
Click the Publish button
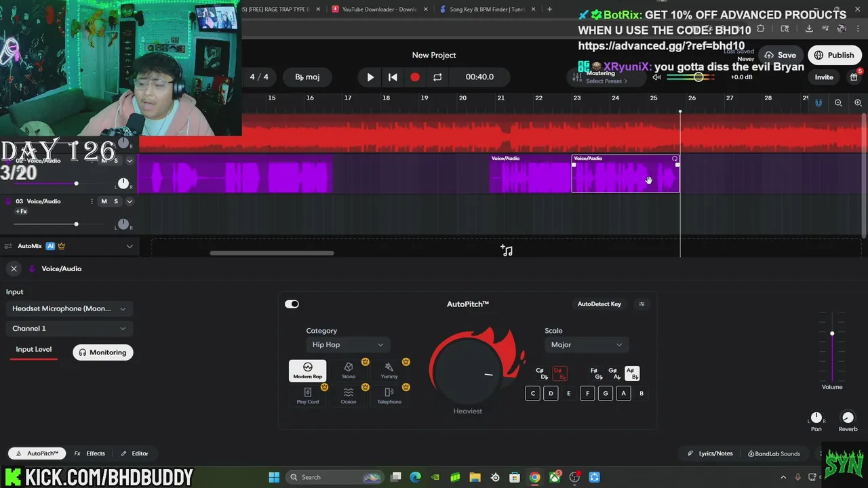coord(834,56)
